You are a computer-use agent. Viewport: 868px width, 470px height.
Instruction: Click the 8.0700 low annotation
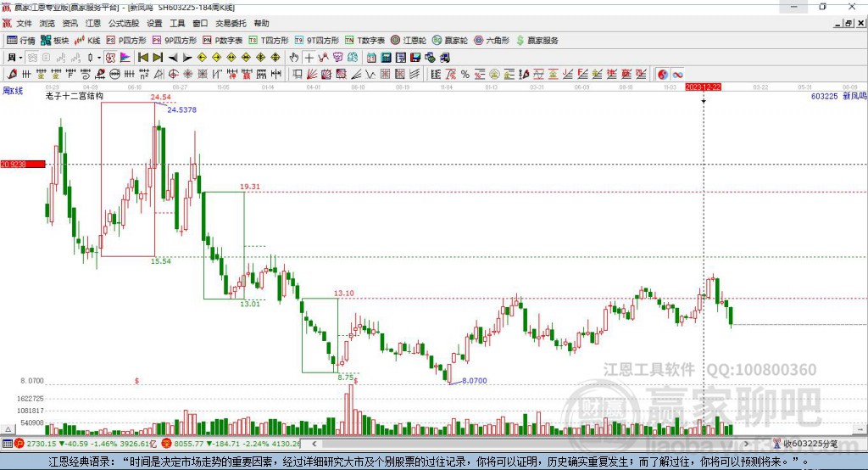click(475, 381)
